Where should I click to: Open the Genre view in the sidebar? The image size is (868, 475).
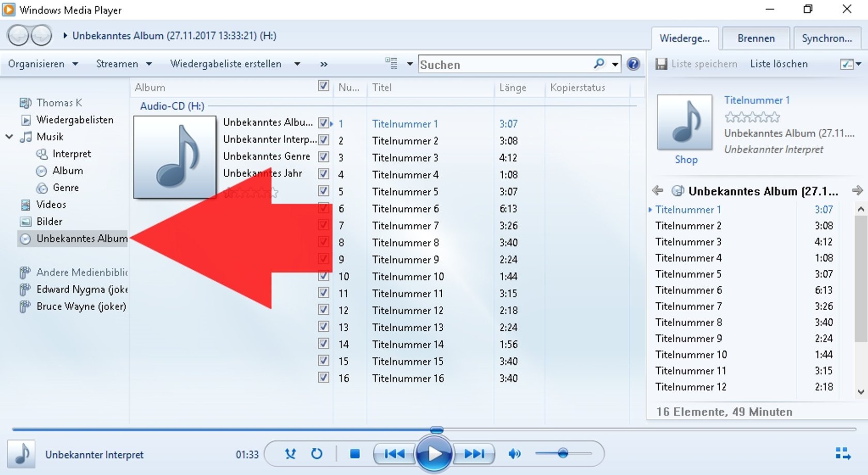42,188
